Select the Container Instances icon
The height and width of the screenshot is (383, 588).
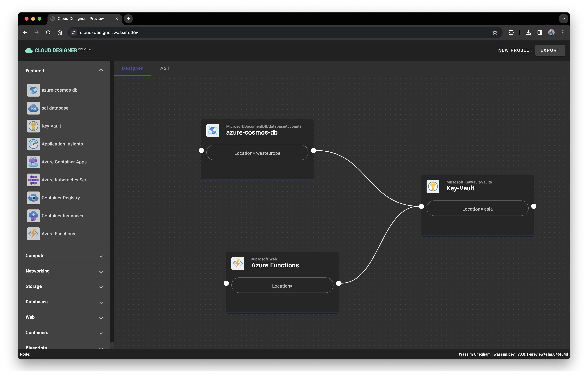coord(33,216)
